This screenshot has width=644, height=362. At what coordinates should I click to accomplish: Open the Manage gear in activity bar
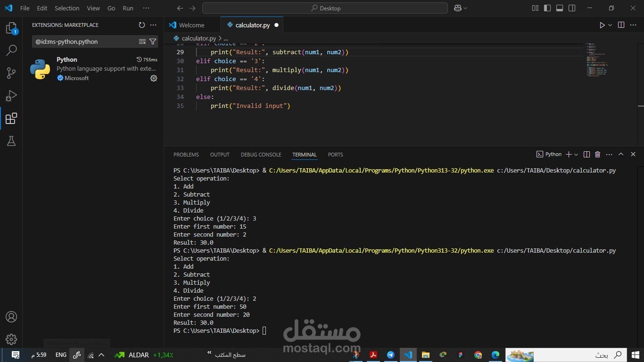coord(11,339)
